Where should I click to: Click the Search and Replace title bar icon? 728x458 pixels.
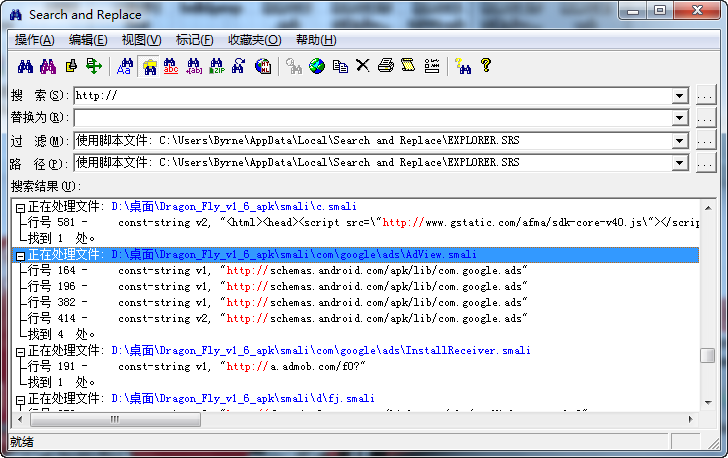point(16,15)
